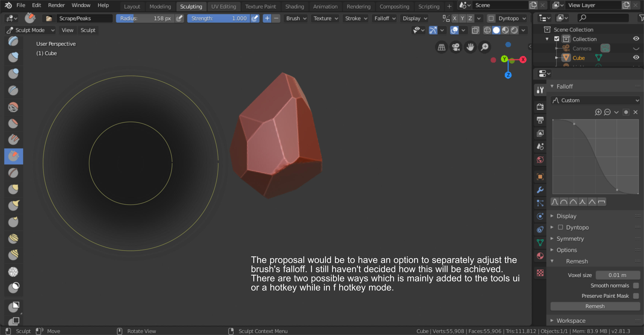The image size is (644, 335).
Task: Enable the Preserve Paint Mask checkbox
Action: click(x=636, y=296)
